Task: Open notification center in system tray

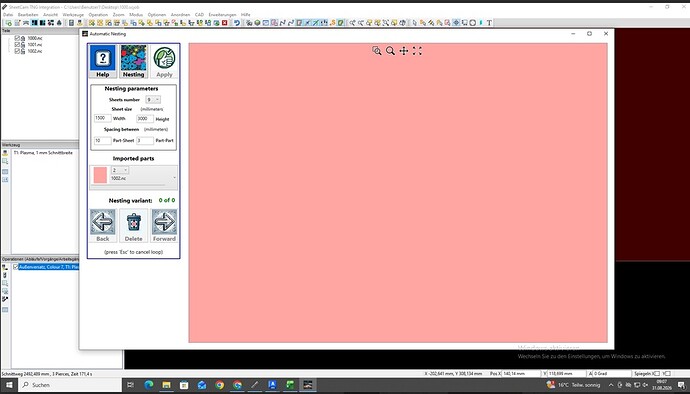Action: pos(681,385)
